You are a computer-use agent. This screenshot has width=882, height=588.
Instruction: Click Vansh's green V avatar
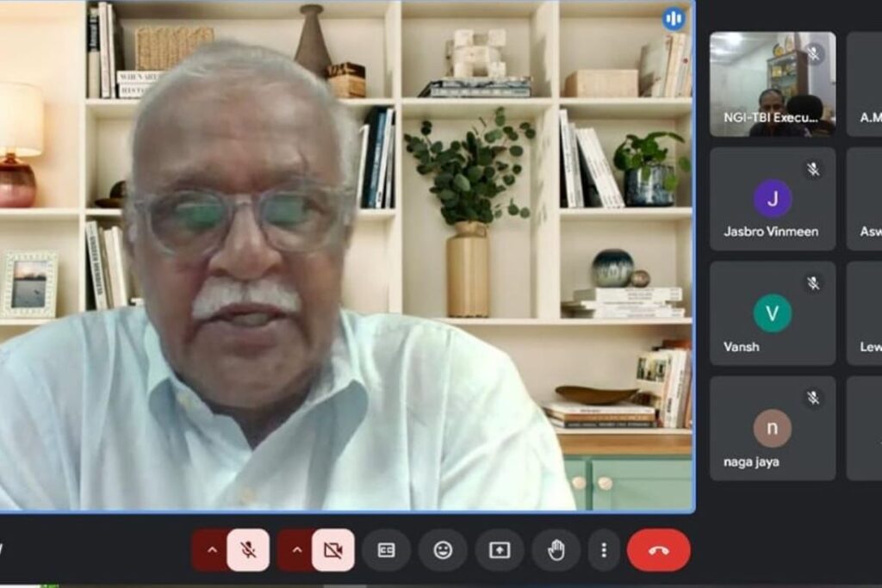click(x=773, y=313)
